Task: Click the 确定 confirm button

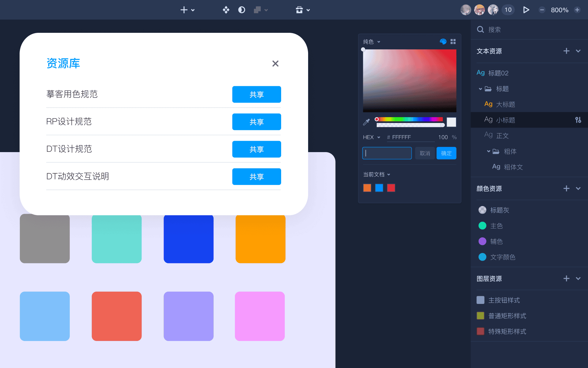Action: point(446,153)
